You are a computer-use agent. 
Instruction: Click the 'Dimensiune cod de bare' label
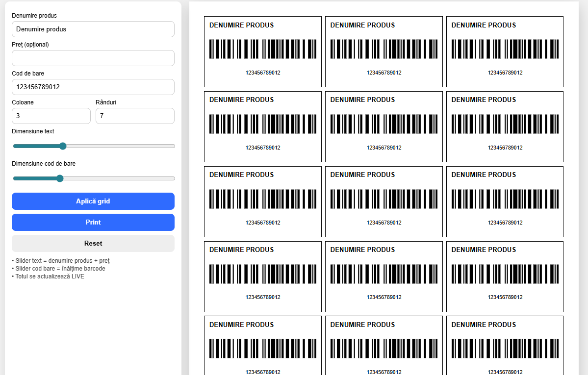tap(44, 164)
